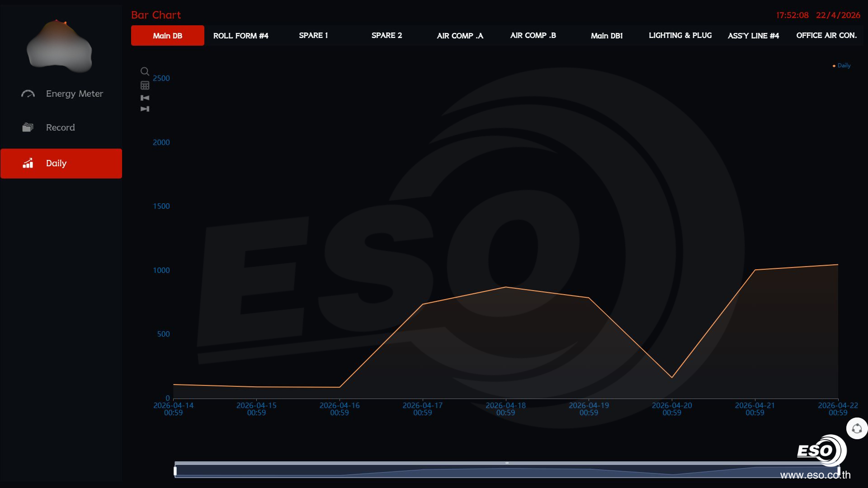The image size is (868, 488).
Task: Toggle the Daily series legend
Action: click(841, 66)
